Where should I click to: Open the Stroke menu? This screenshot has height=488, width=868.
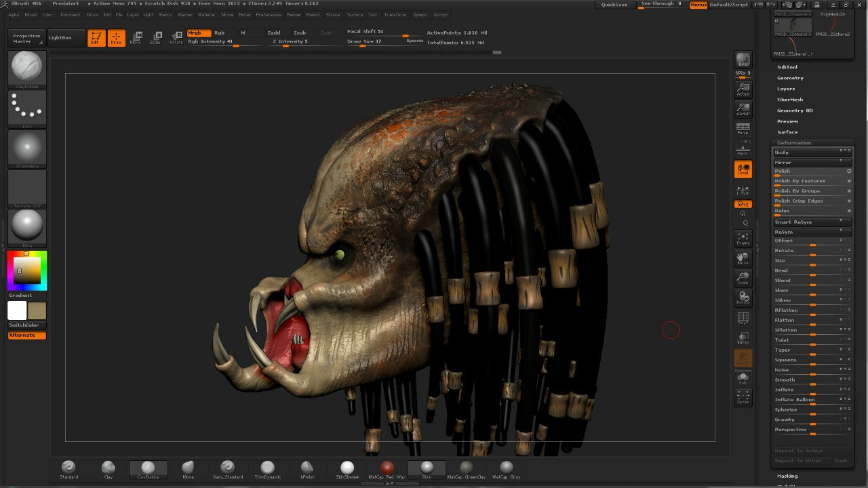point(333,14)
